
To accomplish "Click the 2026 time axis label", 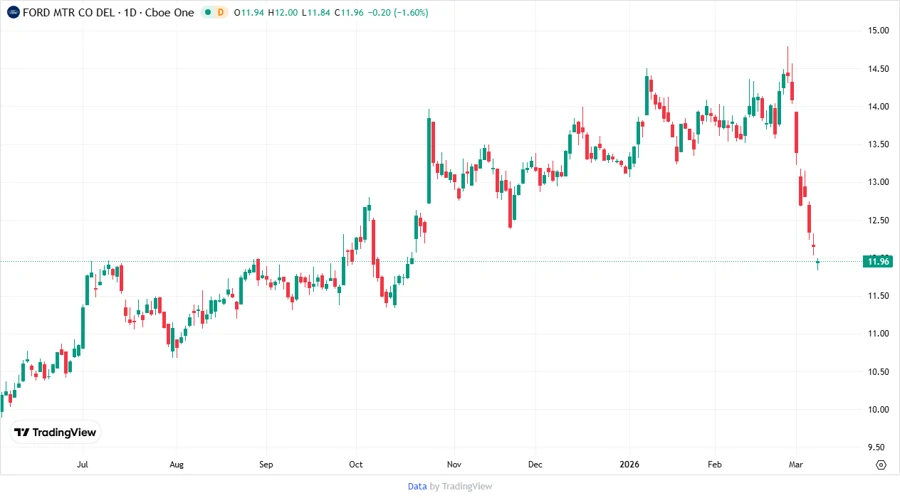I will pos(629,464).
